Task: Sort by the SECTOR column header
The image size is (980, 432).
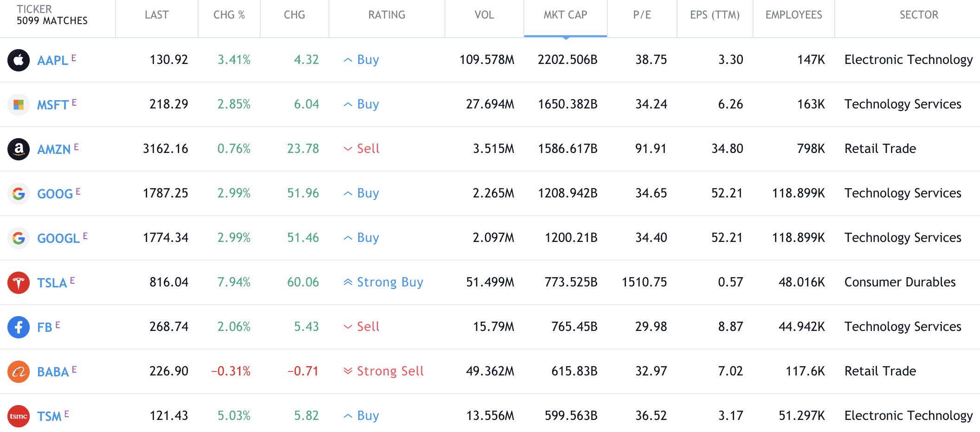Action: pyautogui.click(x=919, y=15)
